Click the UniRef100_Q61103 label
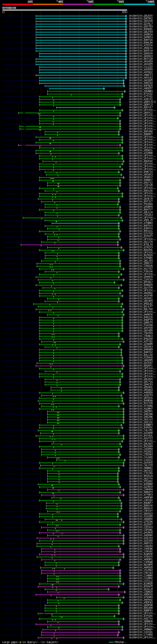Image resolution: width=157 pixels, height=644 pixels. pos(141,419)
